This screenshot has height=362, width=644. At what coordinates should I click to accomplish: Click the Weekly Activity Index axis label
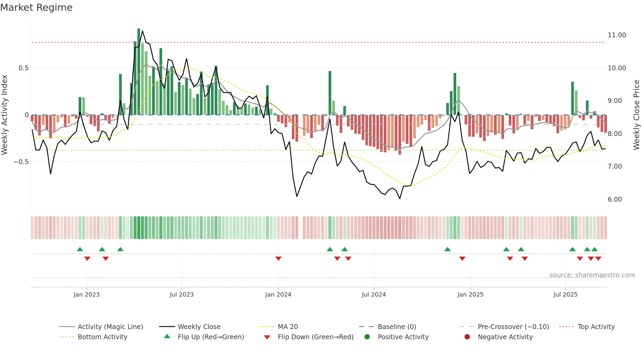[x=5, y=115]
